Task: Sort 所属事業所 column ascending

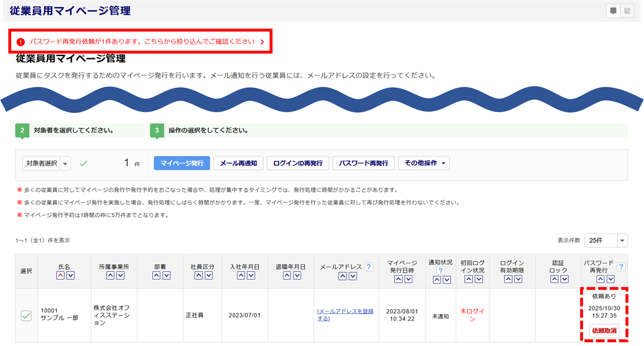Action: [x=110, y=276]
